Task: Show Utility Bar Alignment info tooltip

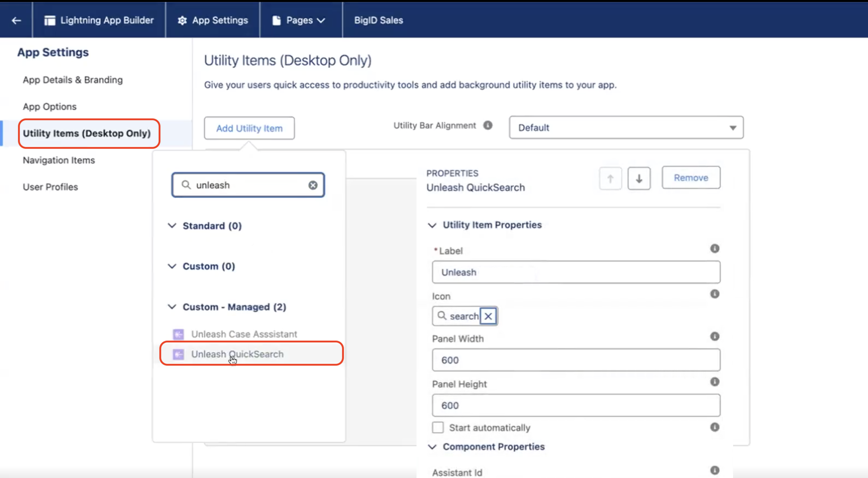Action: point(488,125)
